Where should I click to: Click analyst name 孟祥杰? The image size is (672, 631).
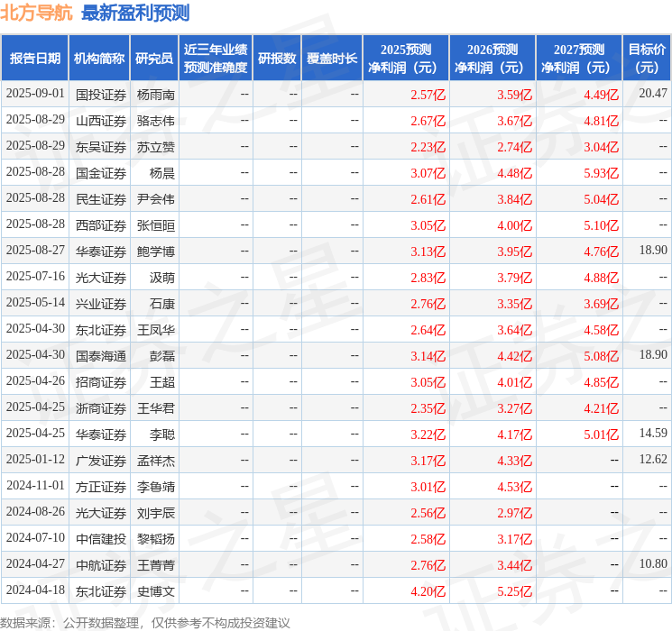pos(155,461)
